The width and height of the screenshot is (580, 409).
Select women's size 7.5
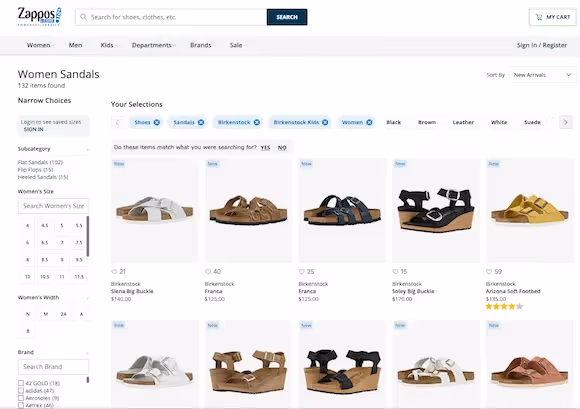click(x=79, y=243)
